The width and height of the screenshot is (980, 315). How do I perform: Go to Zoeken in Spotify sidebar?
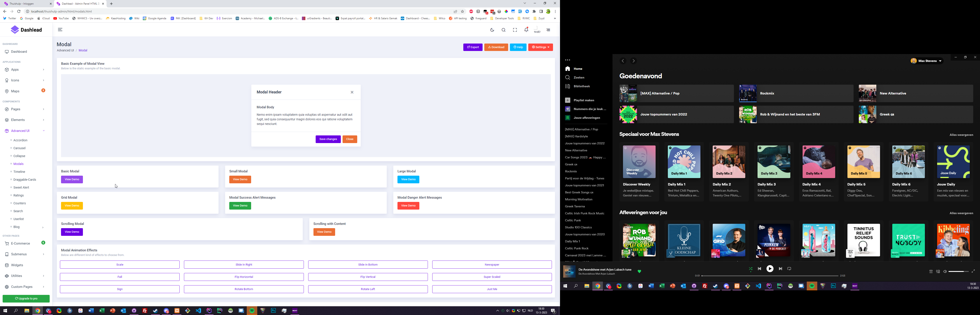[579, 78]
